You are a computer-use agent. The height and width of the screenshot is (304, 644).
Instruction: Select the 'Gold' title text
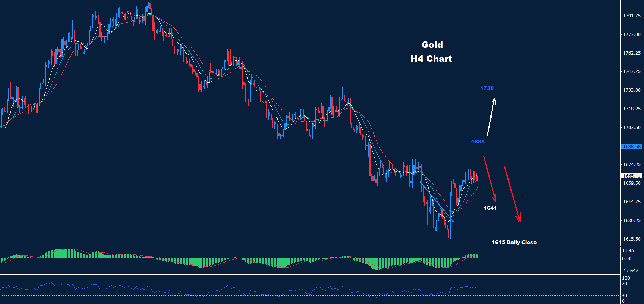click(x=432, y=45)
